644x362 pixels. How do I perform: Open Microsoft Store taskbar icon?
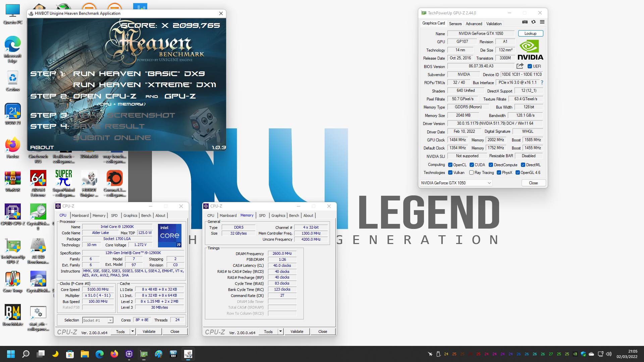[x=70, y=354]
